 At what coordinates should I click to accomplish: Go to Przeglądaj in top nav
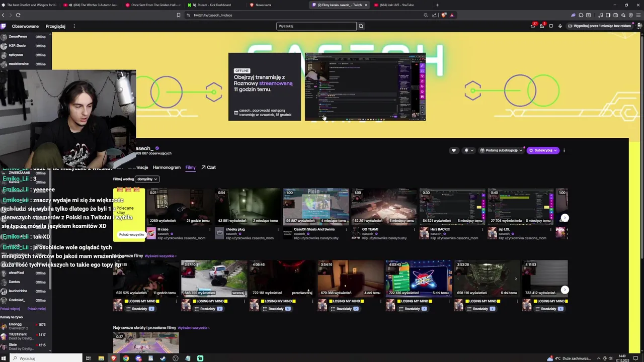(x=55, y=26)
